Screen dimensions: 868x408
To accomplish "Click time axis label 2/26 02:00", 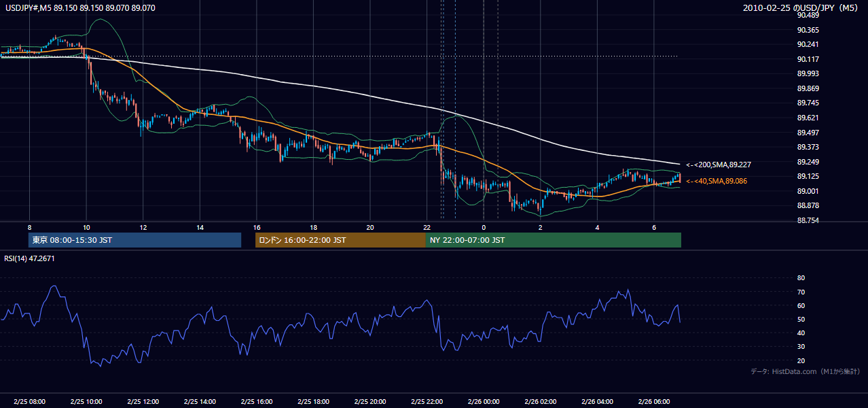I will pyautogui.click(x=540, y=402).
